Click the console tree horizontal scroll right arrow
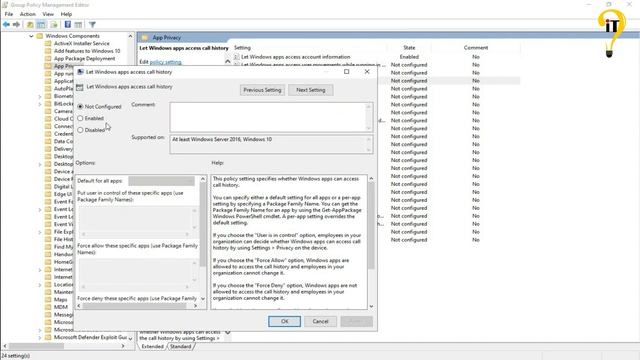This screenshot has height=360, width=640. pos(123,346)
